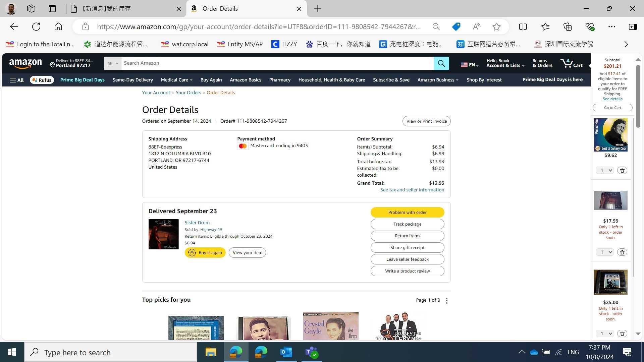Screen dimensions: 644x362
Task: Click the browser refresh icon
Action: [x=36, y=27]
